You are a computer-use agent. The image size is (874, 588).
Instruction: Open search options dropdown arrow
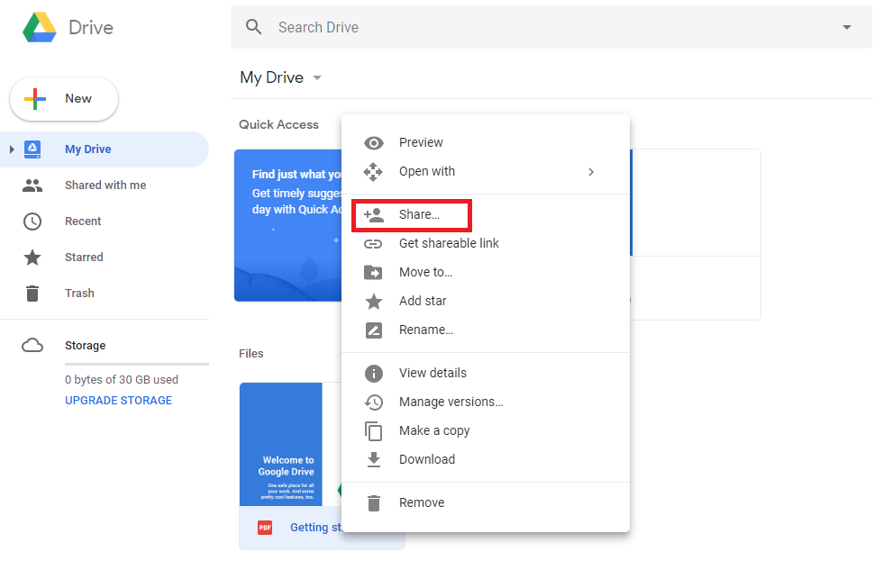(x=846, y=28)
